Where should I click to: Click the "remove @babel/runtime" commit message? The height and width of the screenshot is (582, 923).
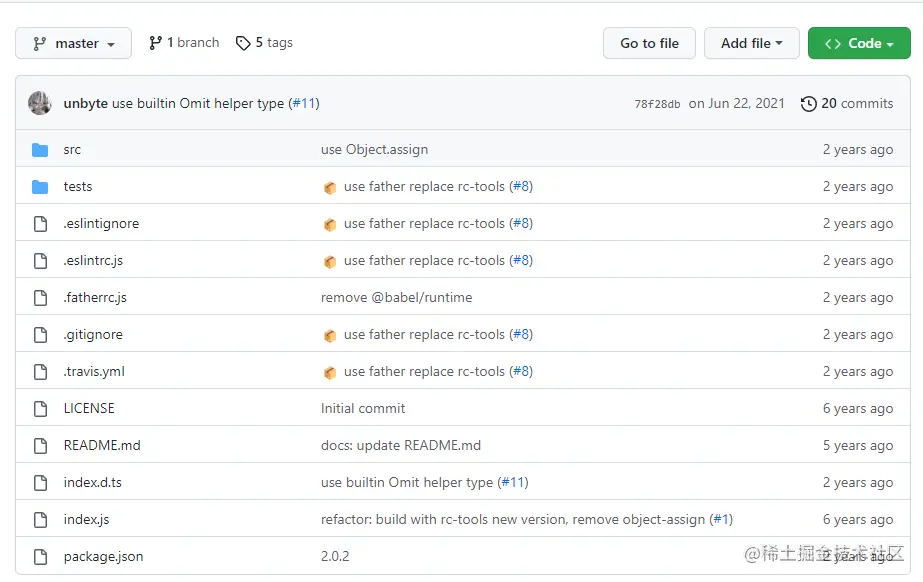pos(396,298)
